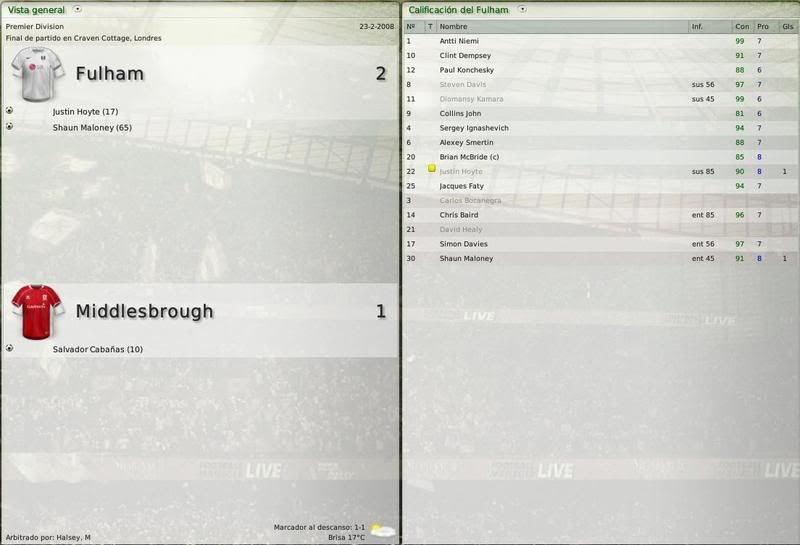800x545 pixels.
Task: Click Middlesbrough score 1
Action: [381, 312]
